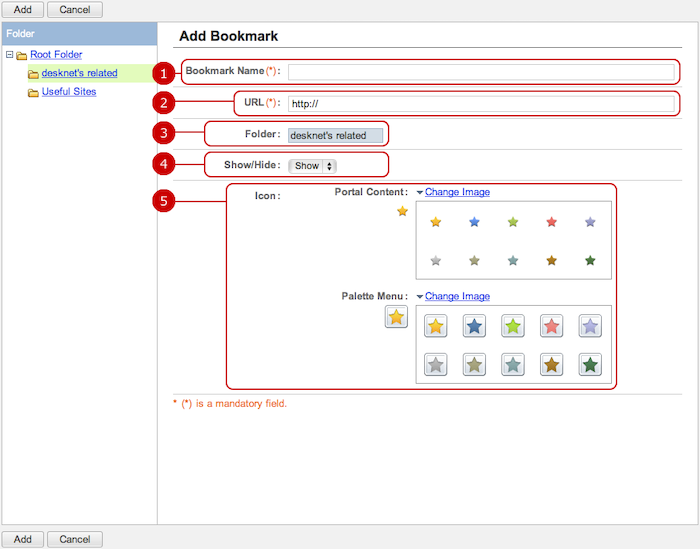Select the blue star Portal Content icon

pyautogui.click(x=474, y=222)
